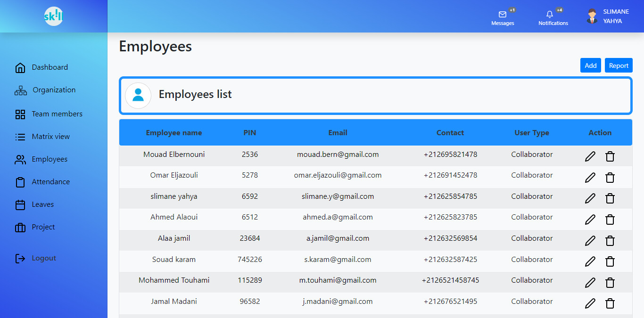
Task: Open the Messages envelope icon
Action: click(x=503, y=15)
